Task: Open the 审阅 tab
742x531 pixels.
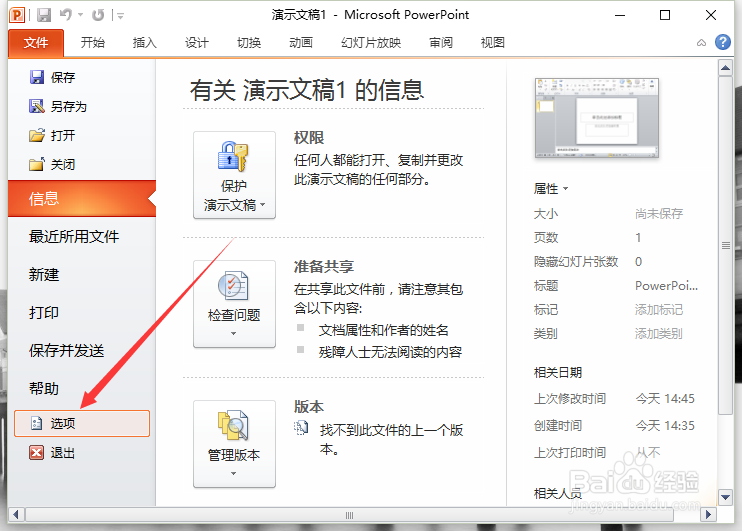Action: 441,43
